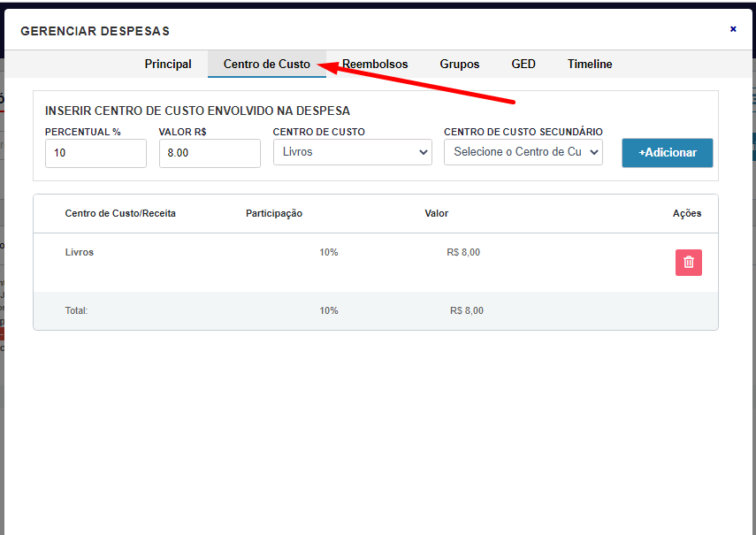This screenshot has height=535, width=756.
Task: Switch to the Reembolsos tab
Action: tap(375, 64)
